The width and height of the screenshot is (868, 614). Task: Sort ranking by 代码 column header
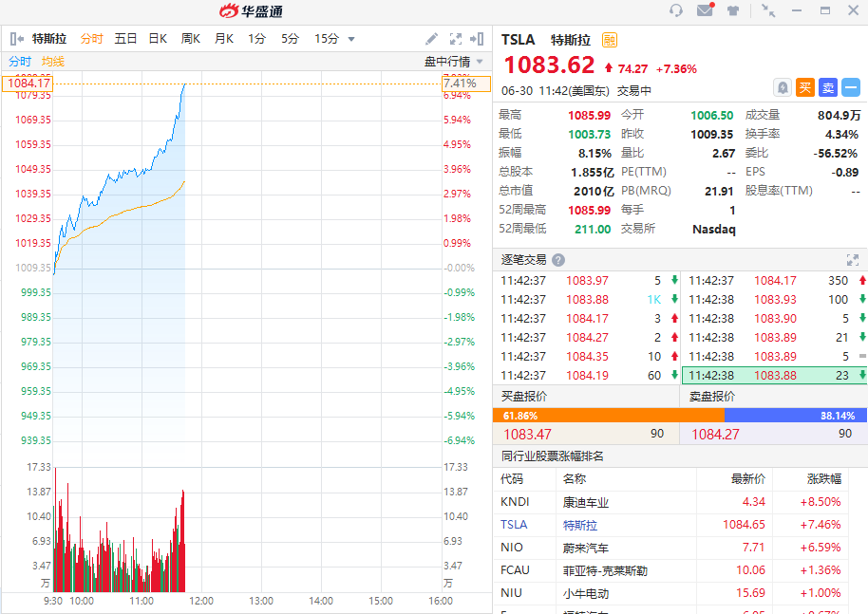tap(512, 479)
